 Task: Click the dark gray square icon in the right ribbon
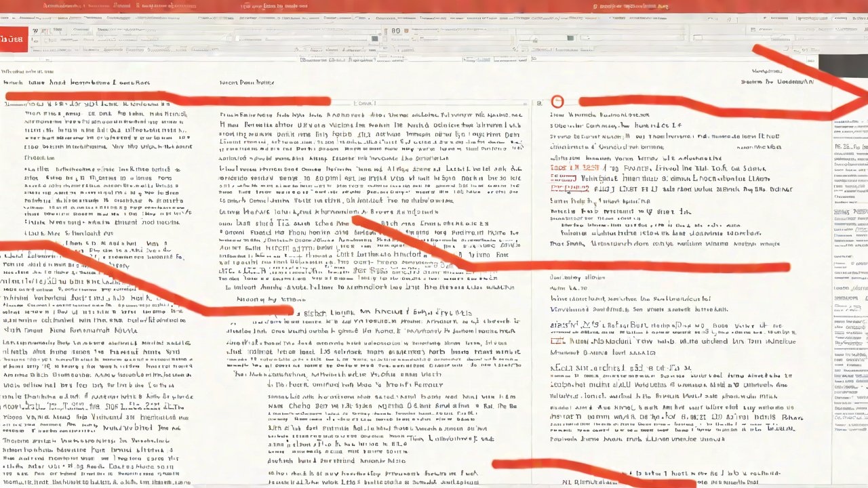click(570, 39)
